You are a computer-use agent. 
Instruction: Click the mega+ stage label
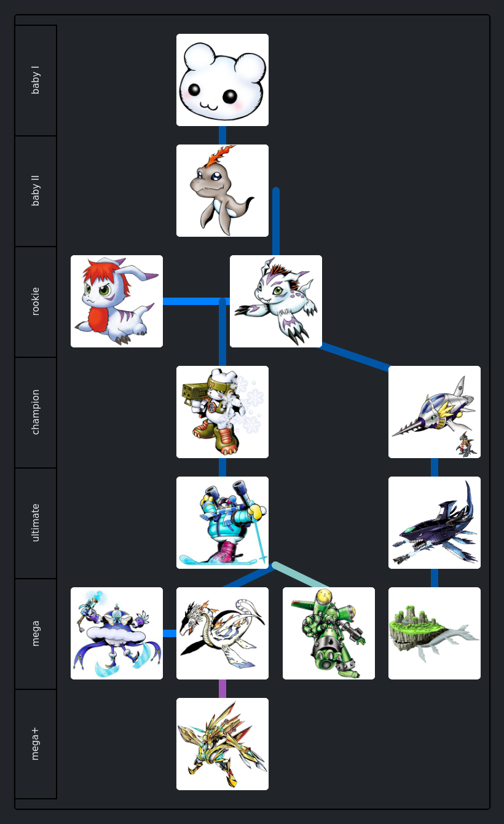pyautogui.click(x=36, y=744)
